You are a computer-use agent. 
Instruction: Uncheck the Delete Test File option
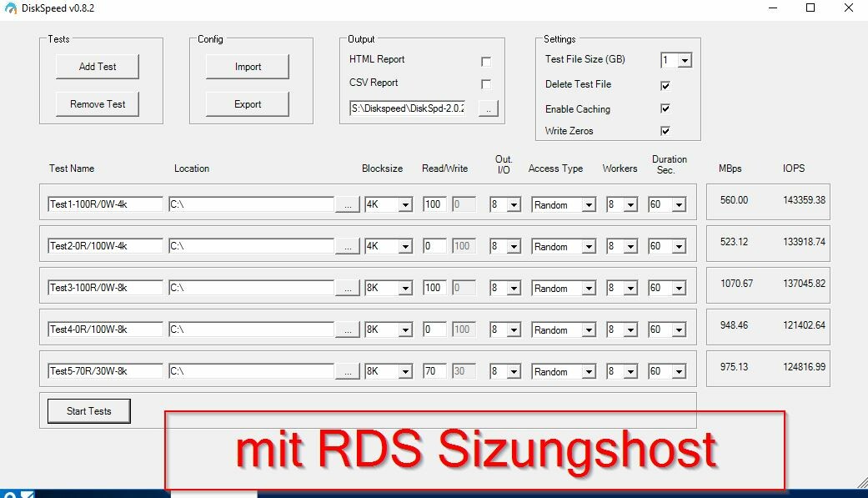pos(665,85)
